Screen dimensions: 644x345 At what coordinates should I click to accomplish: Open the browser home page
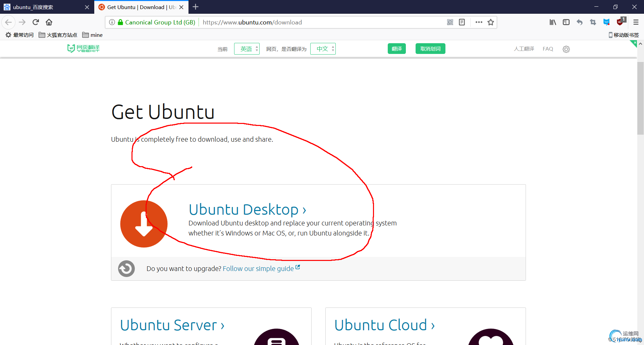(x=49, y=22)
